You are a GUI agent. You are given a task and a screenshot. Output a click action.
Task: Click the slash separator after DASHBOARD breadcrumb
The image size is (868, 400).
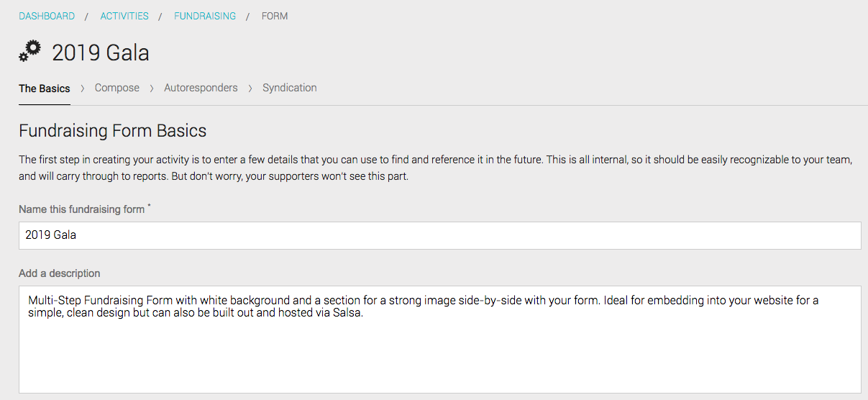coord(87,16)
